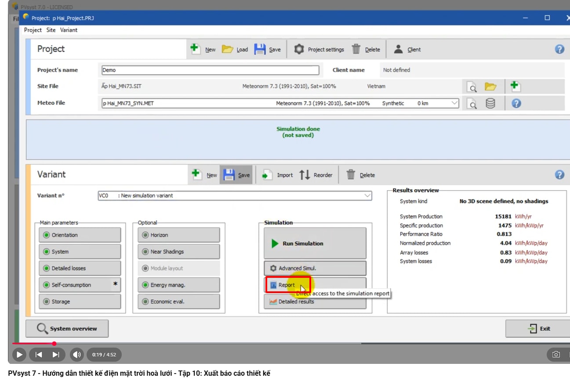
Task: Take video snapshot with camera icon
Action: point(556,355)
